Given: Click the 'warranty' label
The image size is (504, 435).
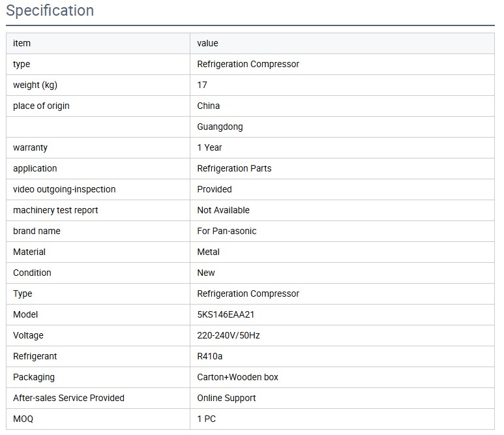Looking at the screenshot, I should click(x=30, y=148).
